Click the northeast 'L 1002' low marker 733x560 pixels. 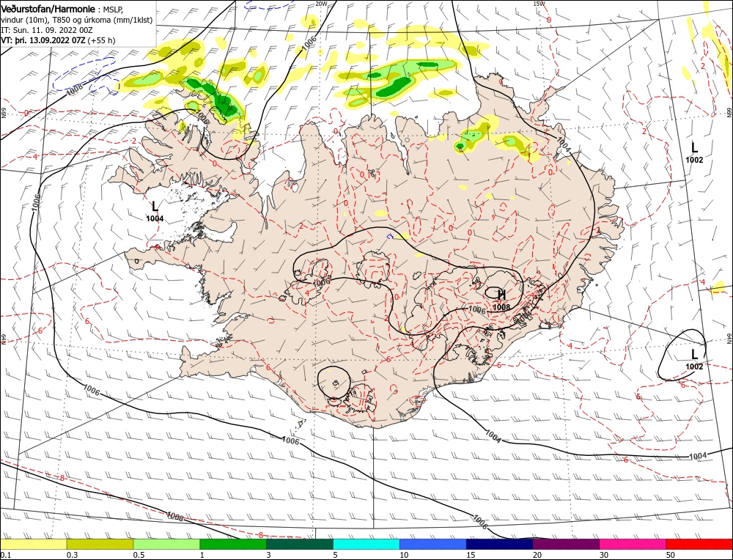[694, 152]
